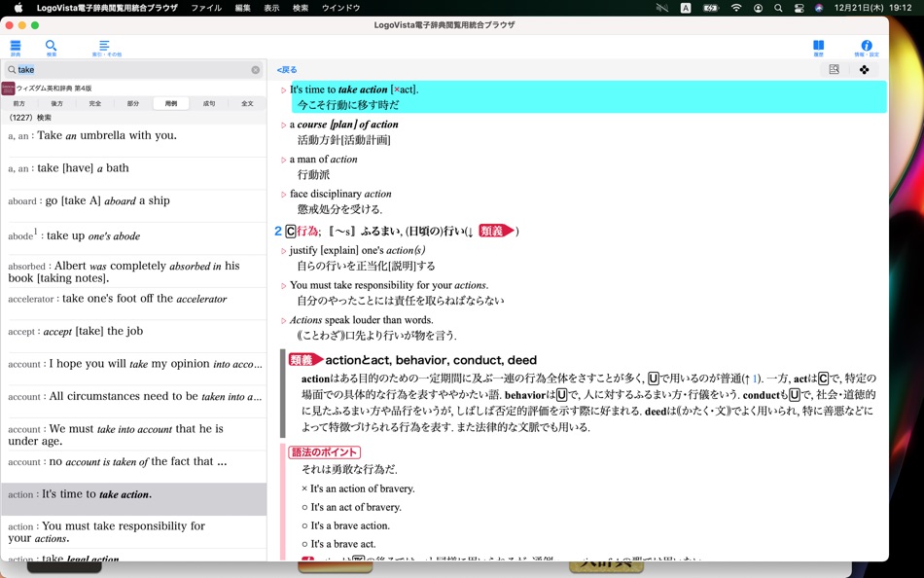
Task: Click the 語法のポイント label badge
Action: pos(325,452)
